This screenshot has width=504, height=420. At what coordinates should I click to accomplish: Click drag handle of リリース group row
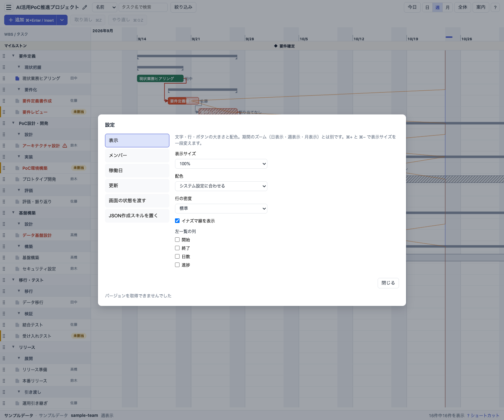point(4,347)
